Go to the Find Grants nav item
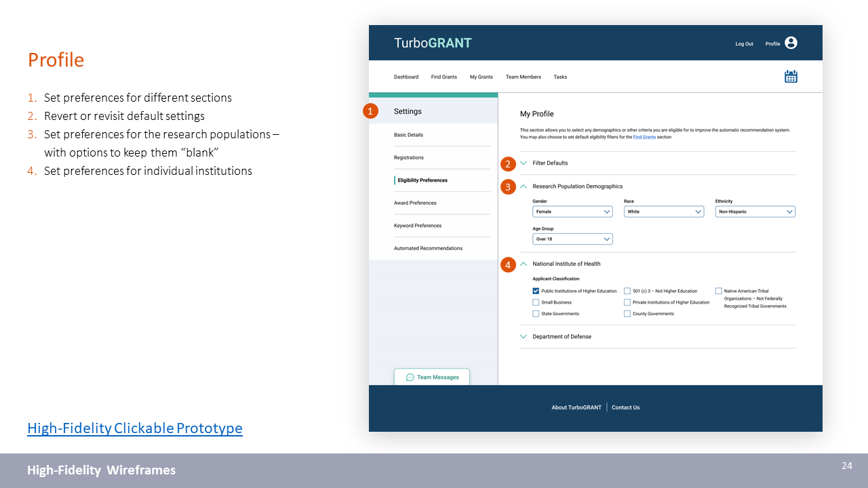The image size is (868, 488). pos(443,77)
